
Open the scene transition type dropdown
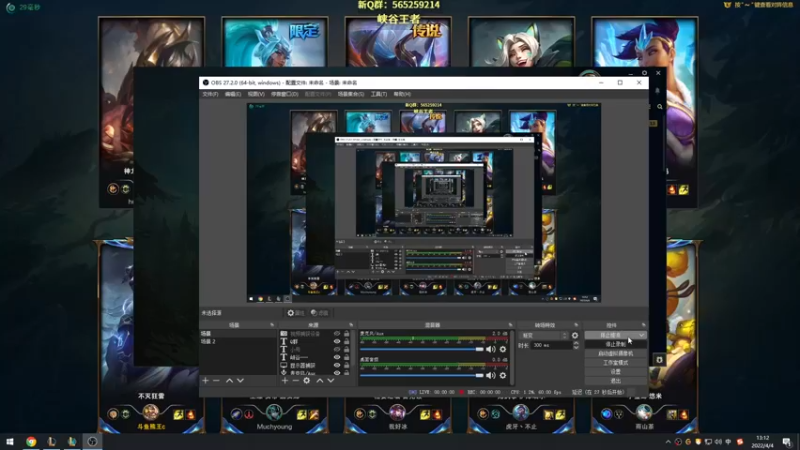pyautogui.click(x=543, y=335)
